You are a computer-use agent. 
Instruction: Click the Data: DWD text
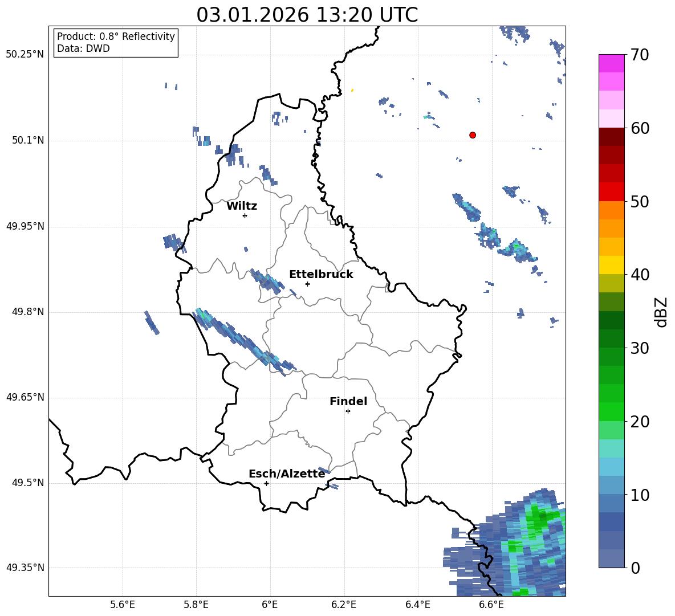click(83, 48)
